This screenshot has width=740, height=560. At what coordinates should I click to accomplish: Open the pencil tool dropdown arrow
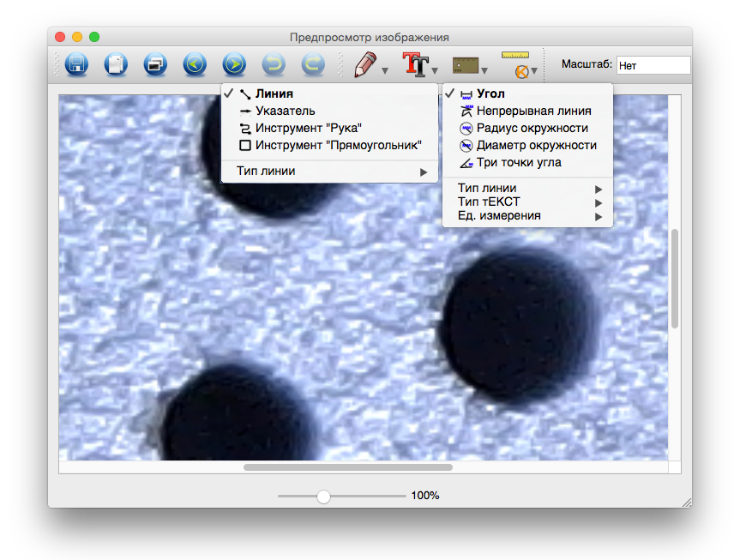385,71
